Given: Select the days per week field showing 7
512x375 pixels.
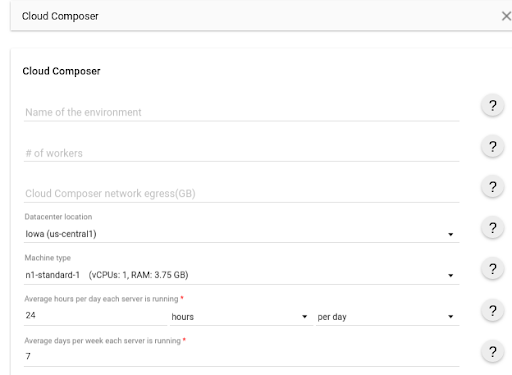Looking at the screenshot, I should tap(241, 357).
